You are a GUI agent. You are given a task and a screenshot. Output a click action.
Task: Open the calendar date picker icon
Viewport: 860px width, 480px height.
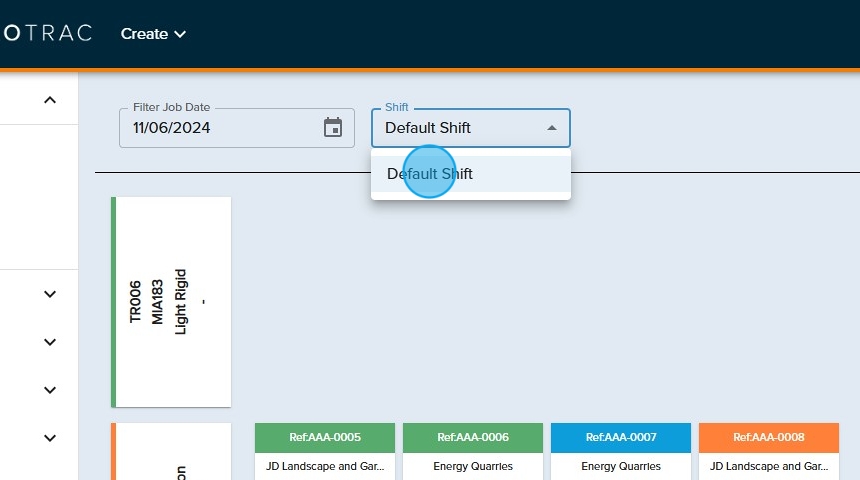333,128
